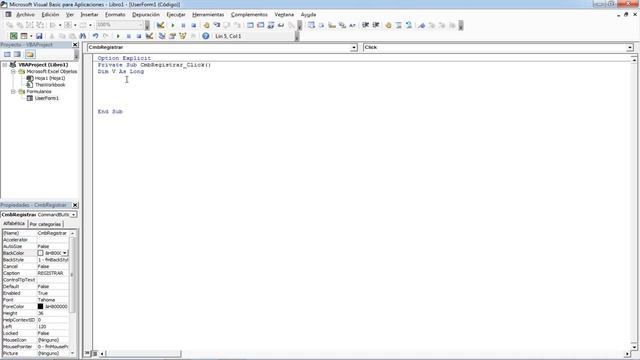This screenshot has height=360, width=640.
Task: Click the ForeColor black color swatch
Action: point(40,307)
